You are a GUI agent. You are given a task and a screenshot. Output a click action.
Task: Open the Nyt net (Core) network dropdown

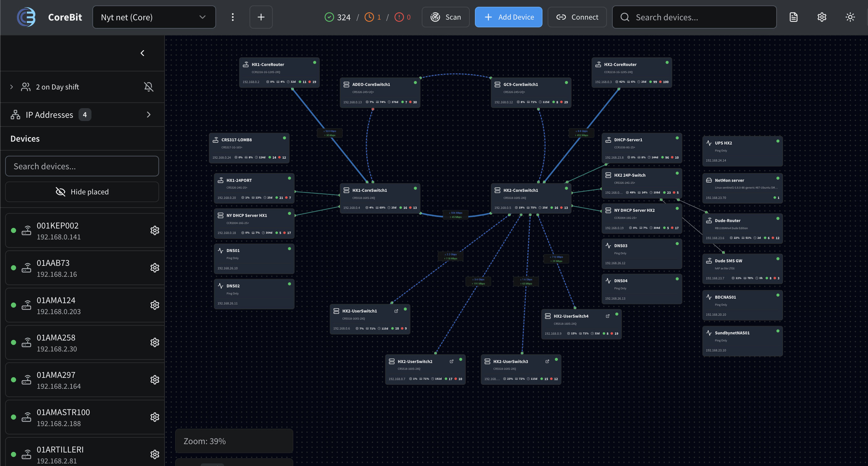coord(154,17)
